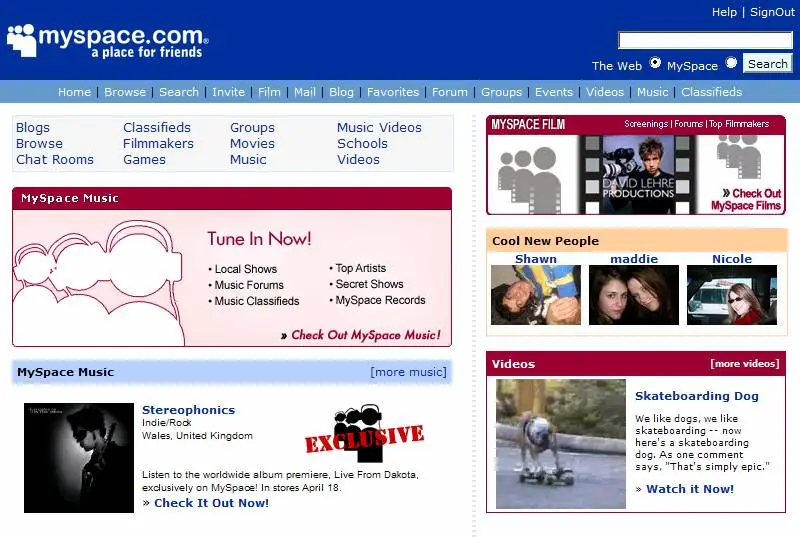Open the Stereophonics album cover image

click(x=79, y=457)
